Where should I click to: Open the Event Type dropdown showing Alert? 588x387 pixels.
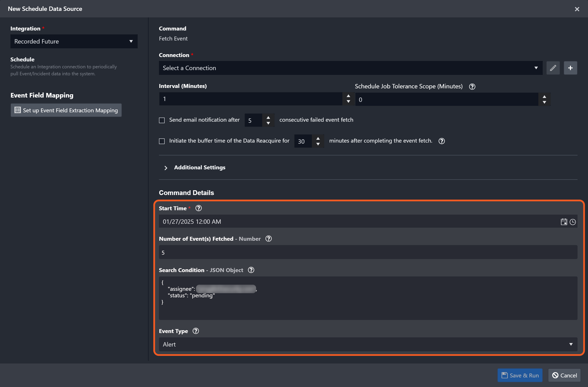point(368,344)
